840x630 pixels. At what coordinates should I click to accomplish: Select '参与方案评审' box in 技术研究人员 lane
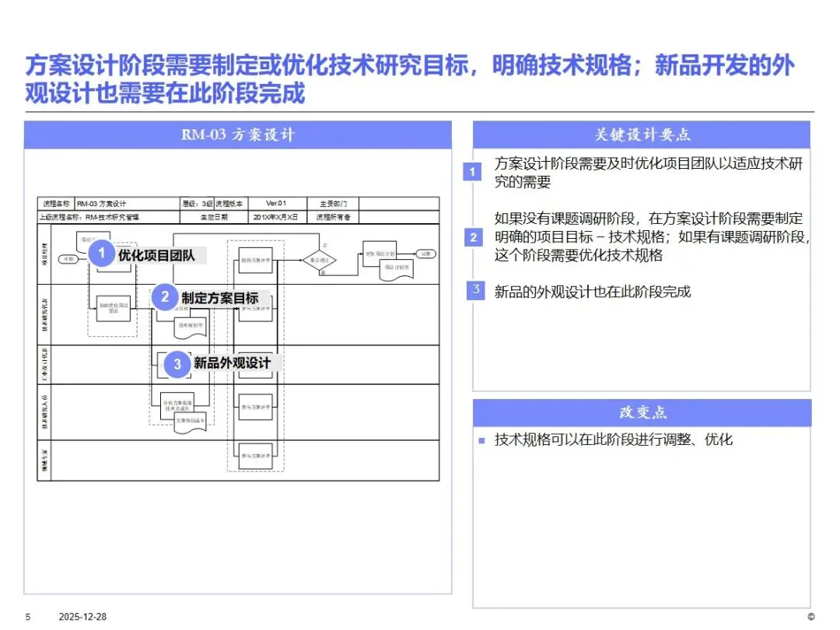pyautogui.click(x=256, y=407)
